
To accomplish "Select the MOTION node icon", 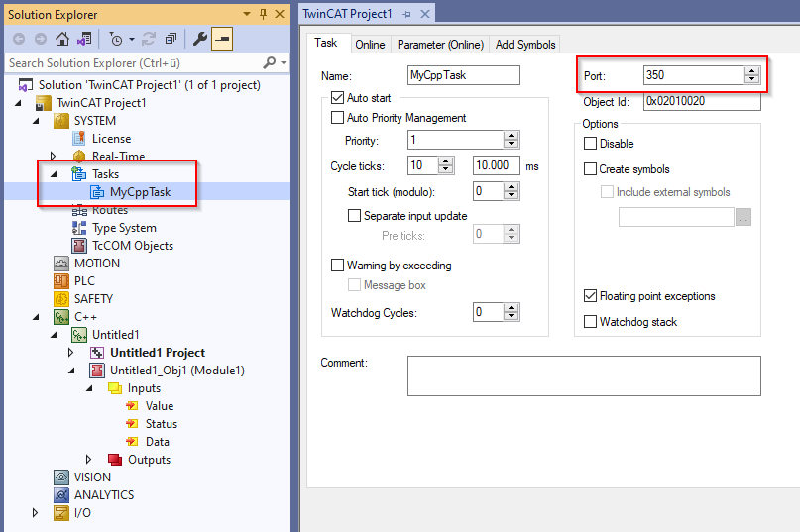I will tap(61, 264).
